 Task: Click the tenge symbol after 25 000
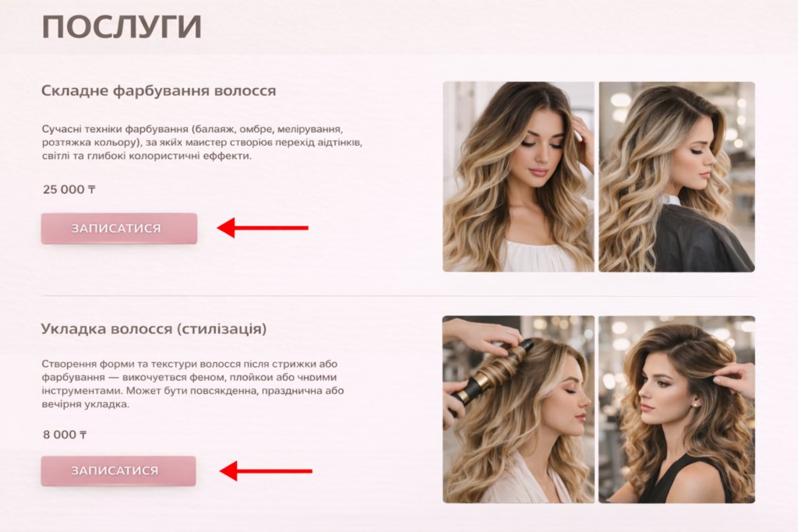pos(92,189)
